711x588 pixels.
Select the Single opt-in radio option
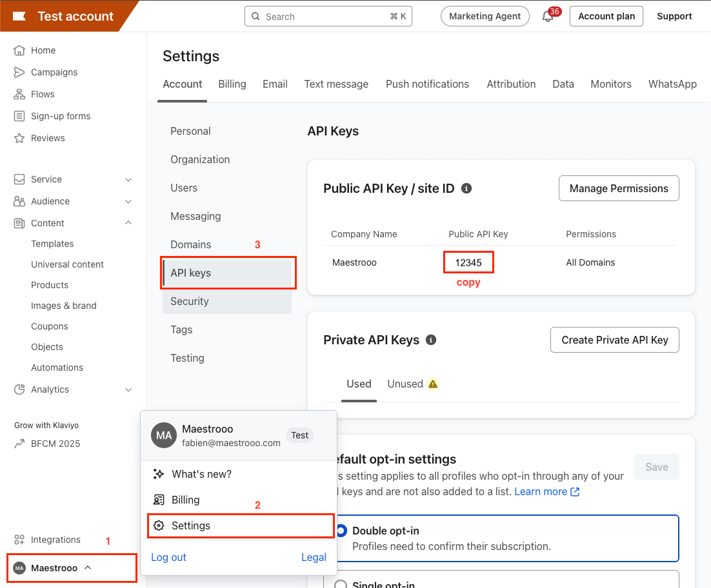[341, 584]
